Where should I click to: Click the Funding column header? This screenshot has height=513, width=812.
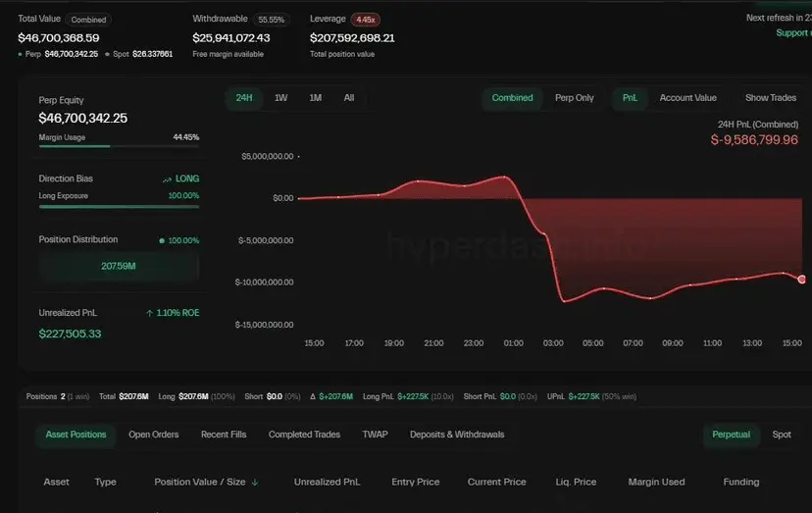pyautogui.click(x=741, y=482)
